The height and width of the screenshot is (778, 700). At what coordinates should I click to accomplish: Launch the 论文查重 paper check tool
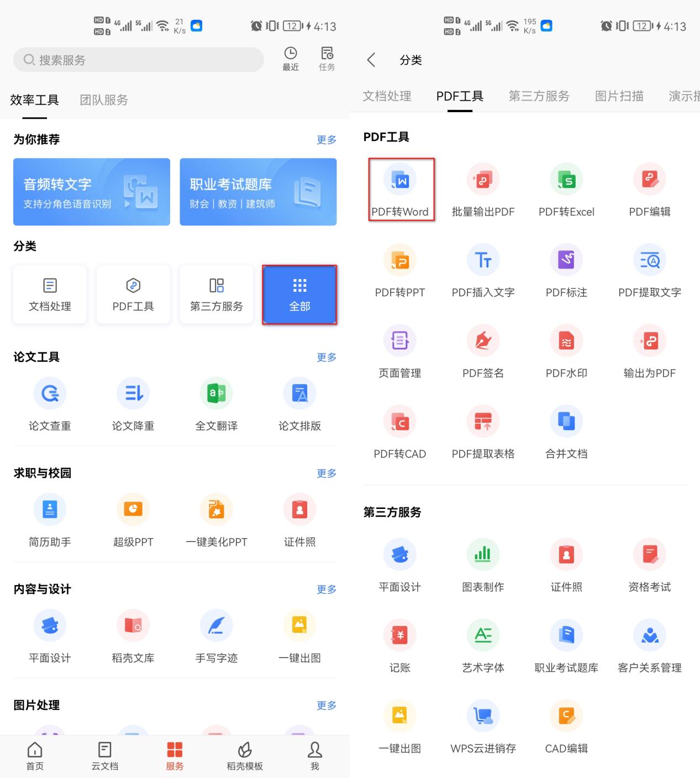pyautogui.click(x=50, y=404)
